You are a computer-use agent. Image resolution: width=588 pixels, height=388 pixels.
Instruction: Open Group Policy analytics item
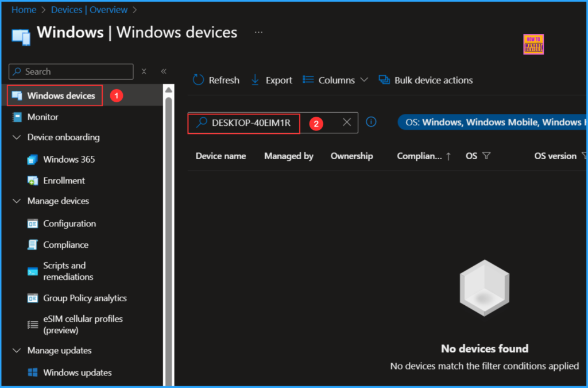85,298
